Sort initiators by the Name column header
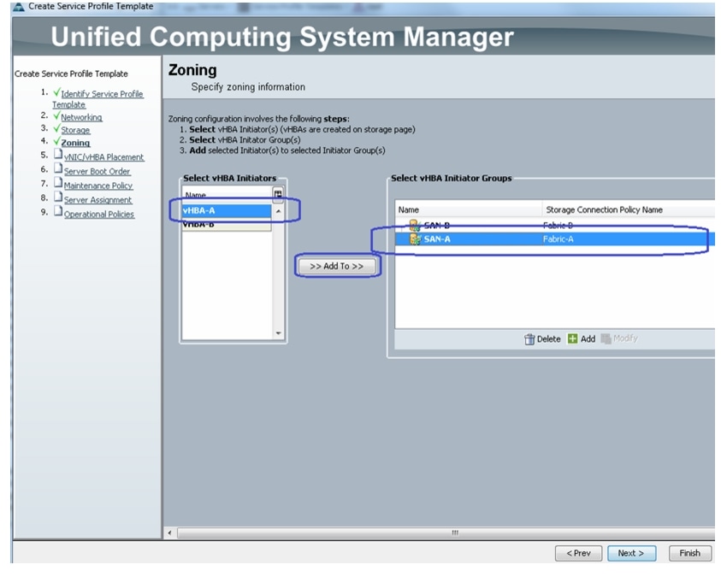 [228, 194]
